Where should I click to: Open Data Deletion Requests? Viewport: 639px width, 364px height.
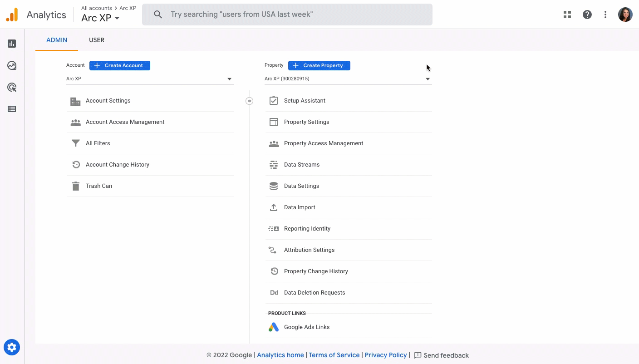(x=315, y=293)
